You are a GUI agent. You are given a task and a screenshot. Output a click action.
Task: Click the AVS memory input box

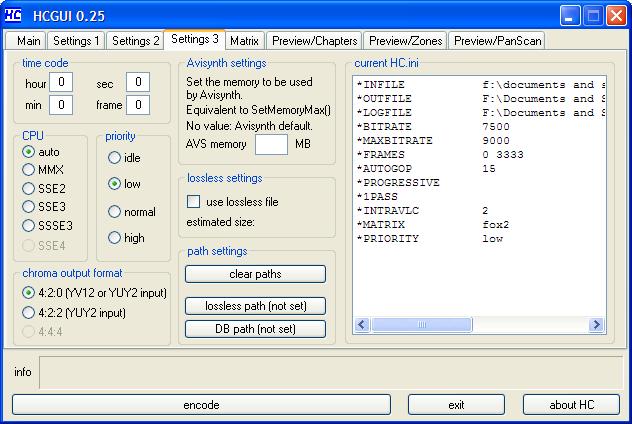coord(271,144)
